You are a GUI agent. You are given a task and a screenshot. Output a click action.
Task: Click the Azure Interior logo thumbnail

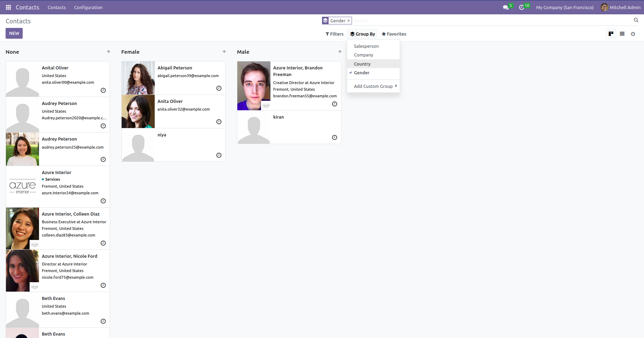(x=22, y=187)
